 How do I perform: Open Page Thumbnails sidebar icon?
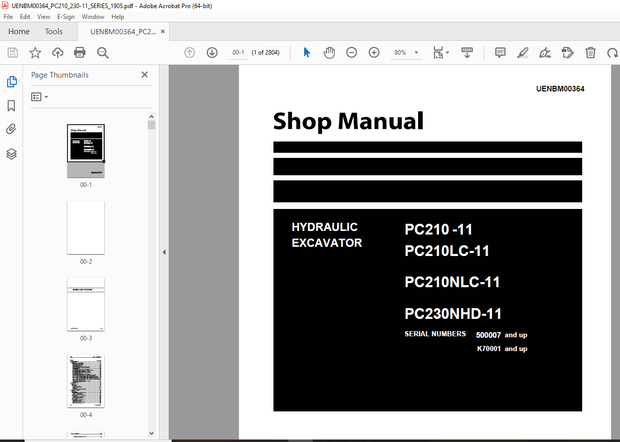(11, 82)
